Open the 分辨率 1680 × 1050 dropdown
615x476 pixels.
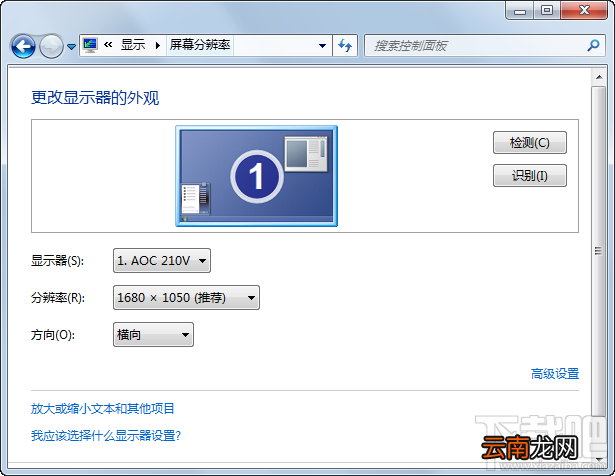click(186, 298)
